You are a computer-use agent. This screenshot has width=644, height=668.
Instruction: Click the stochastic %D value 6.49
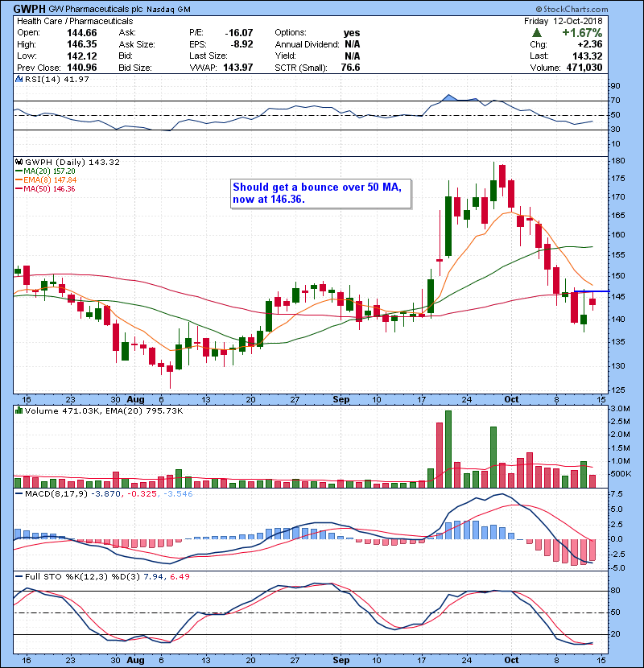[x=180, y=577]
